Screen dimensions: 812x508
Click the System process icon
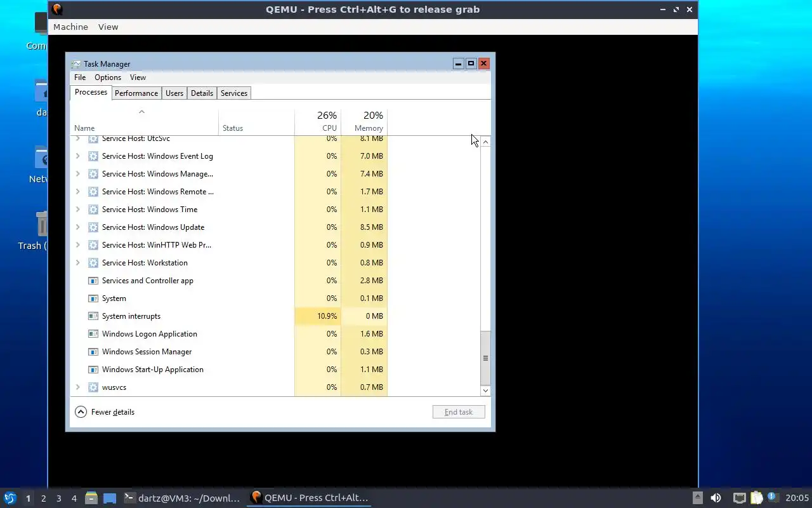click(x=93, y=298)
